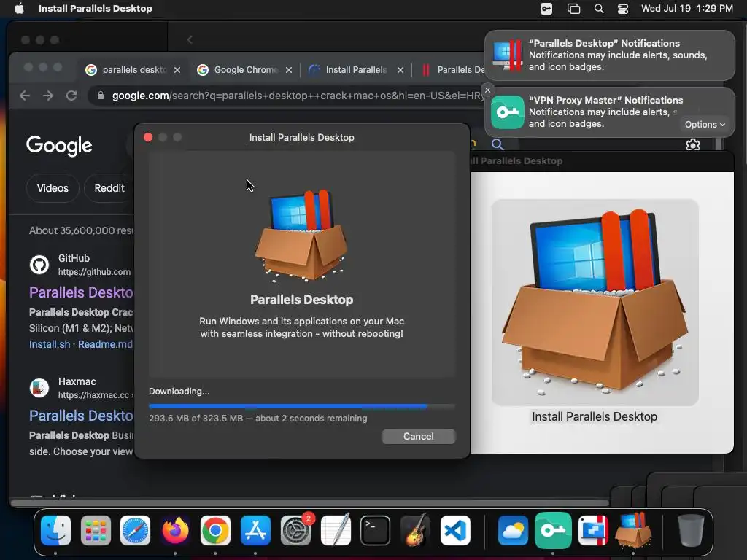Click Google search magnifier icon
The width and height of the screenshot is (747, 560).
pyautogui.click(x=498, y=144)
